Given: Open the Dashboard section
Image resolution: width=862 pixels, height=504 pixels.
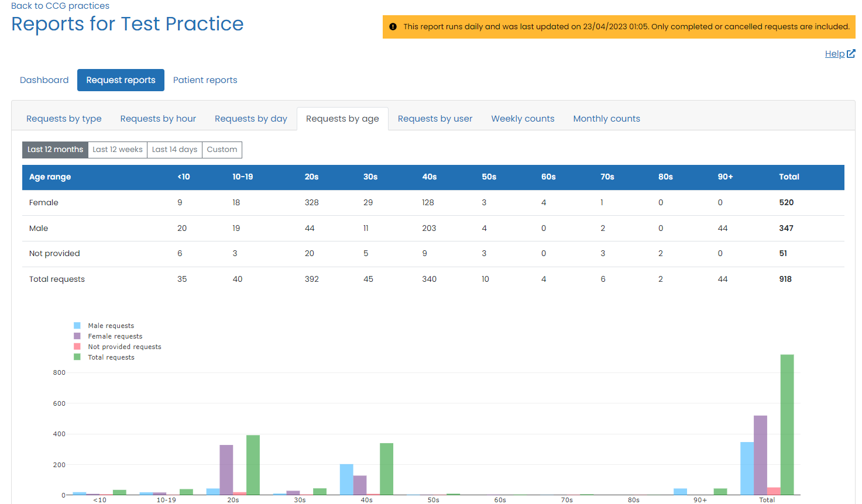Looking at the screenshot, I should 44,80.
